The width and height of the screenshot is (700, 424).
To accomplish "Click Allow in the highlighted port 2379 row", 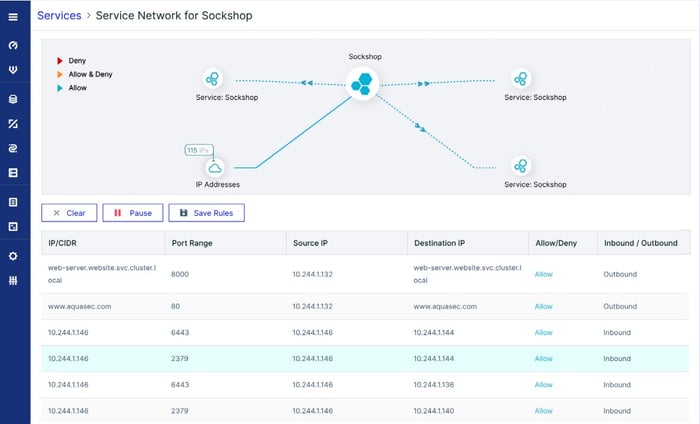I will [544, 358].
